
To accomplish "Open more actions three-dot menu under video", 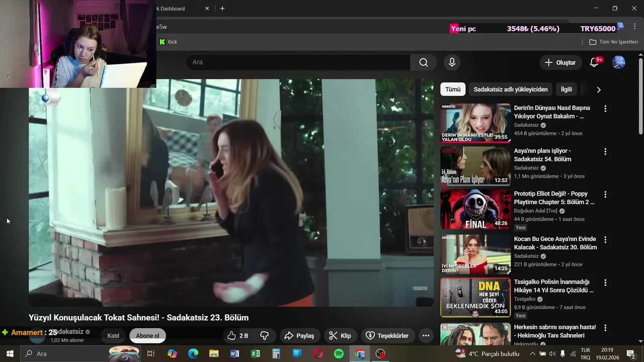I will (x=426, y=335).
